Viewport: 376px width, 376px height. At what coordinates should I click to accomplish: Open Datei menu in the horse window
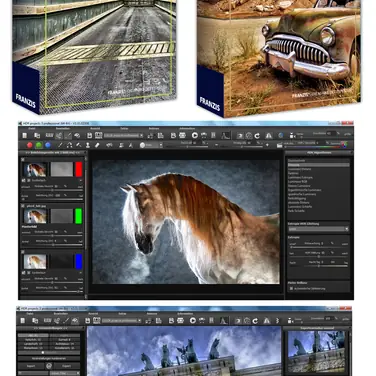(32, 129)
